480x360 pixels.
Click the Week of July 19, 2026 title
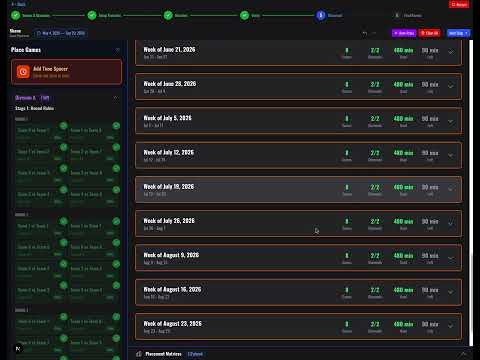click(169, 187)
